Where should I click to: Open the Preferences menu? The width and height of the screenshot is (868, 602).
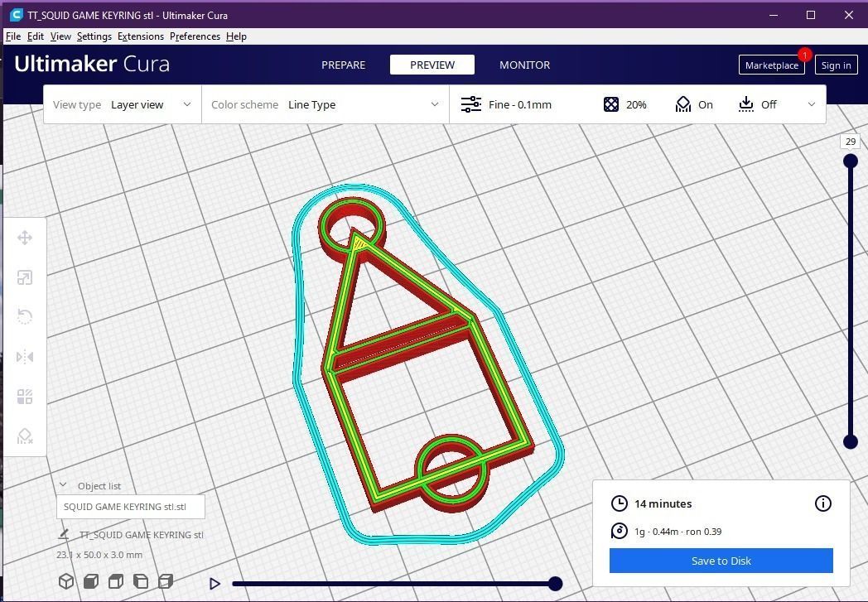(195, 36)
